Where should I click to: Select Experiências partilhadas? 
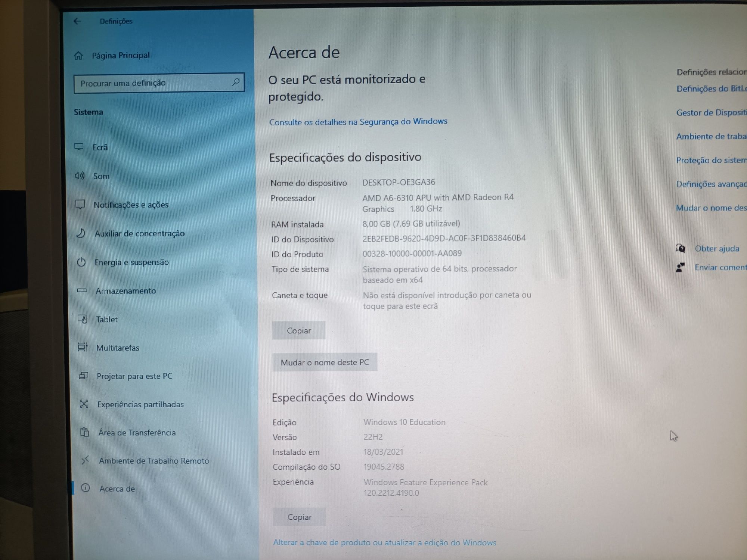[x=140, y=404]
